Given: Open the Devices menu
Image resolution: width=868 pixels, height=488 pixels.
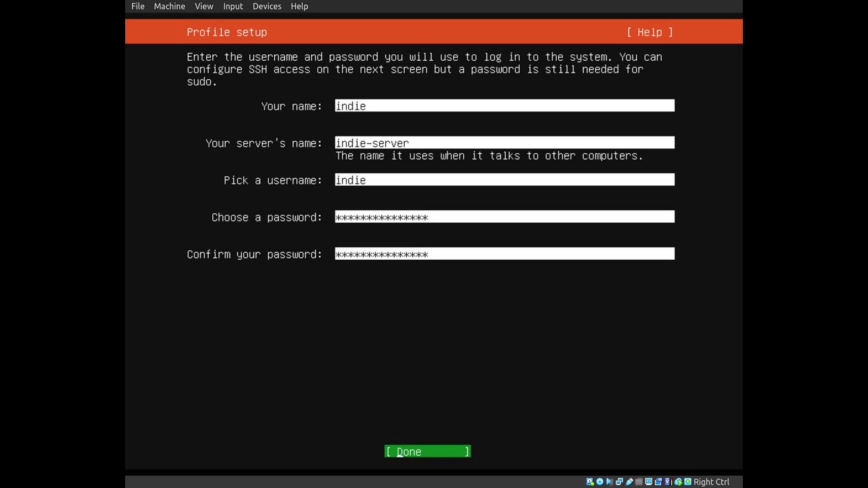Looking at the screenshot, I should pyautogui.click(x=266, y=6).
